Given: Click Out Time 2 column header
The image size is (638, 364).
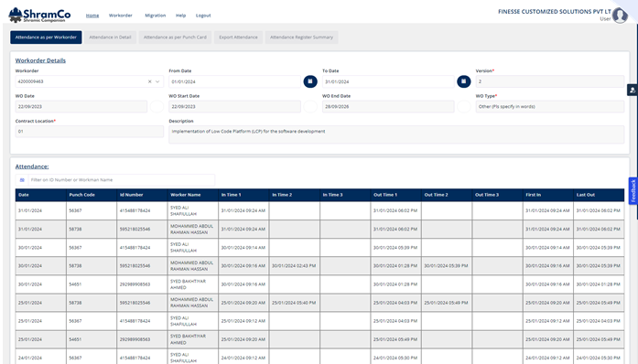Looking at the screenshot, I should (x=447, y=195).
